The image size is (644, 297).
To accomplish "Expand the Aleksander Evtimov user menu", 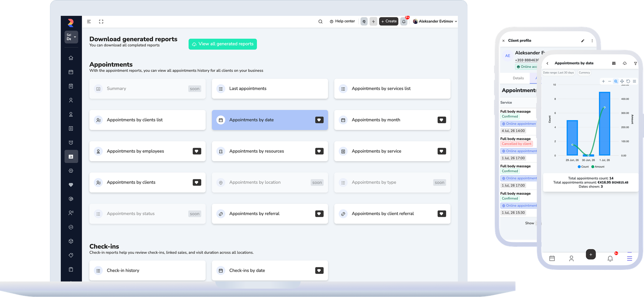I will (x=435, y=21).
